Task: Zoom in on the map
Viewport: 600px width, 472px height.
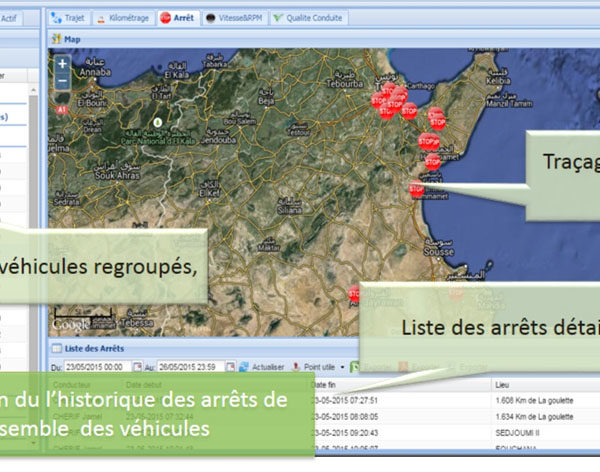Action: 62,63
